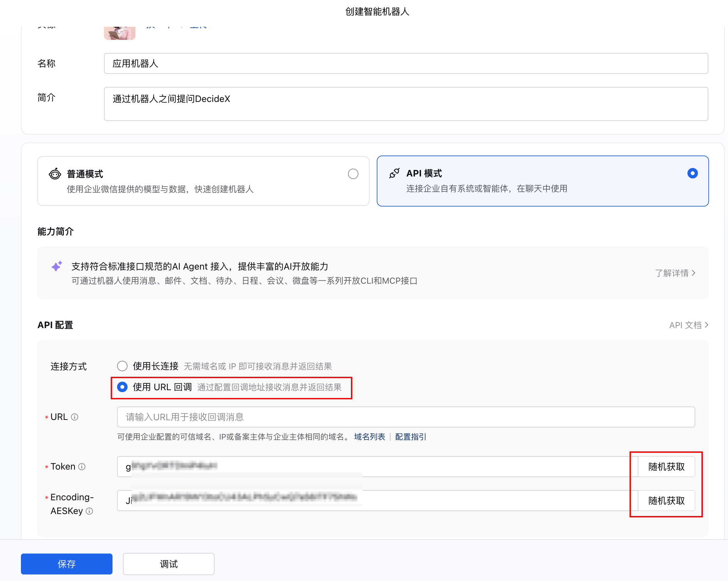Click 随机获取 for the Token field

(666, 467)
